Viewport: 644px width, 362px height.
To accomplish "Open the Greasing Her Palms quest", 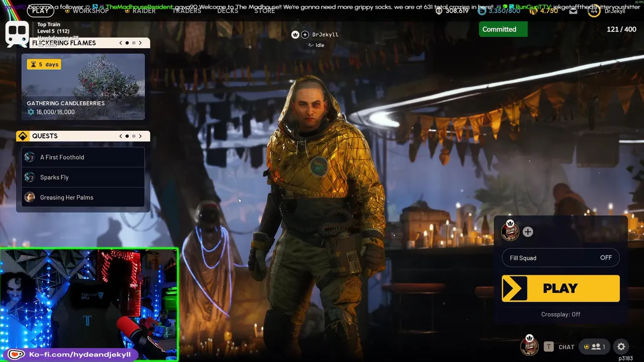I will (x=83, y=197).
